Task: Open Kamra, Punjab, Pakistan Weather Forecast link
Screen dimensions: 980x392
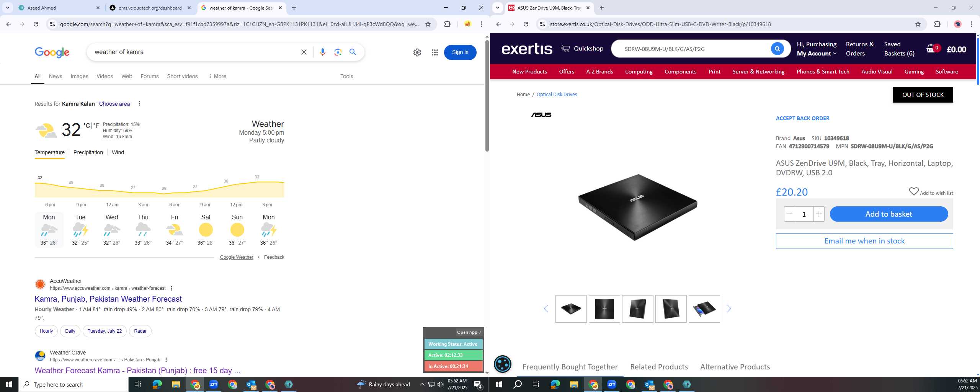Action: [x=108, y=299]
